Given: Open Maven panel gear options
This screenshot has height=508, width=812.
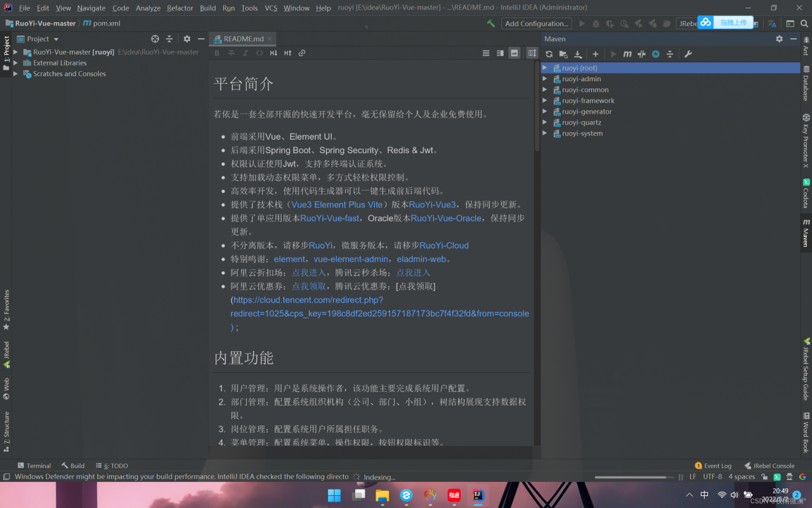Looking at the screenshot, I should tap(779, 39).
